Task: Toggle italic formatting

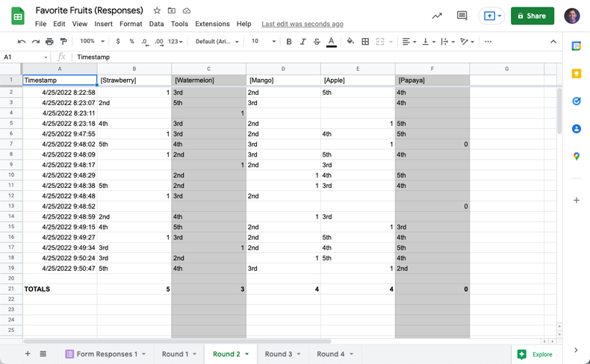Action: click(303, 42)
